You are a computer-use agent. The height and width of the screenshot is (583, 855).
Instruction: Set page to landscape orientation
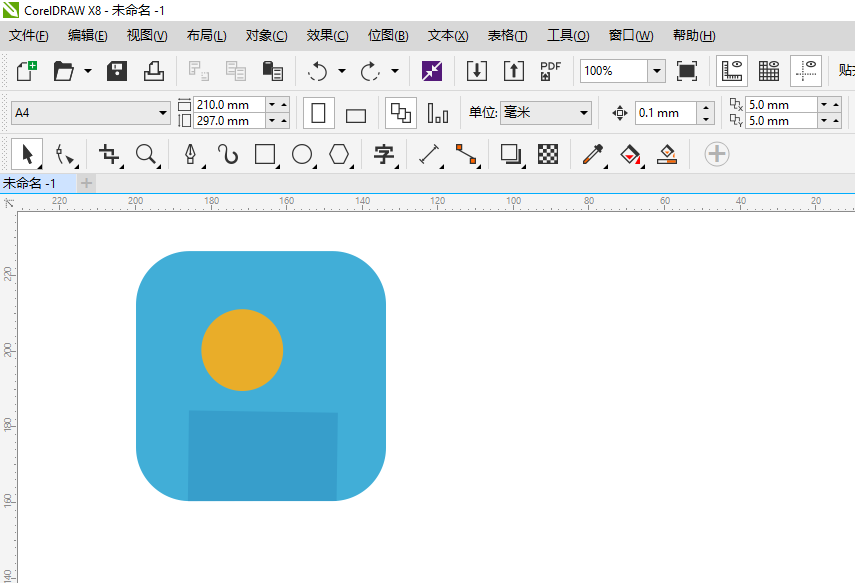tap(356, 115)
